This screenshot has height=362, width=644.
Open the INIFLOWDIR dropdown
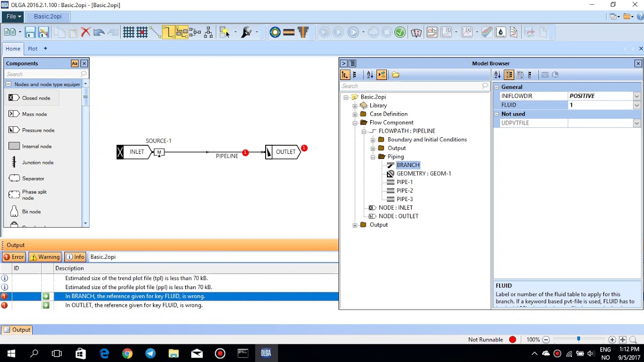[636, 96]
